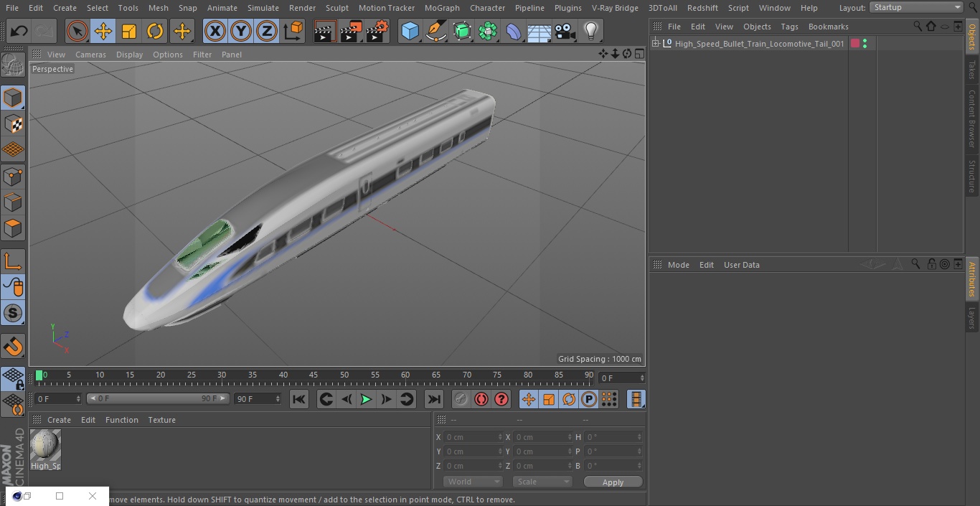Go to start of animation

tap(299, 399)
